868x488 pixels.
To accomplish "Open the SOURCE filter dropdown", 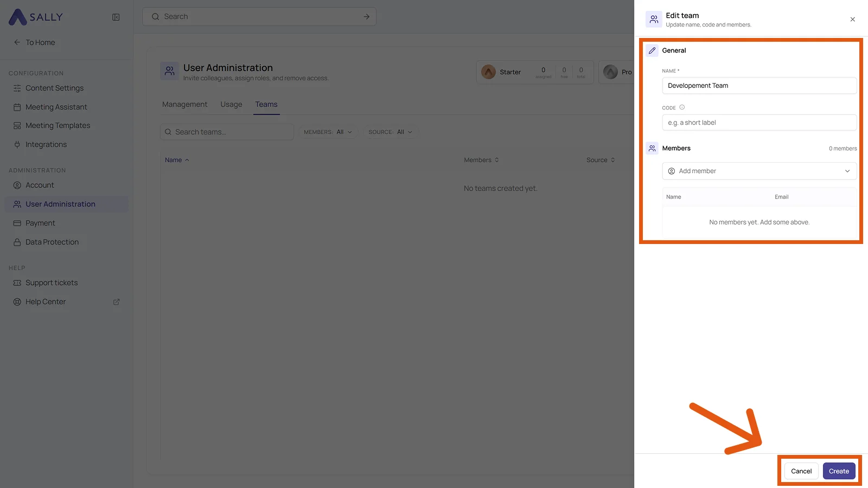I will tap(391, 132).
